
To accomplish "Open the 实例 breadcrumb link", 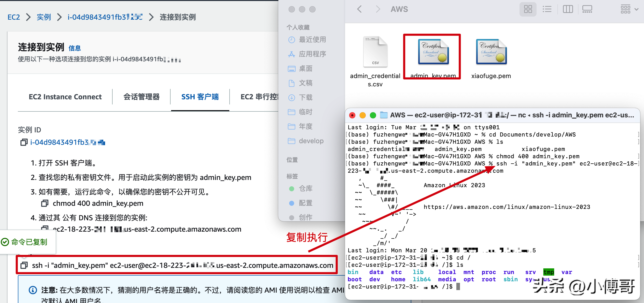I will 43,17.
